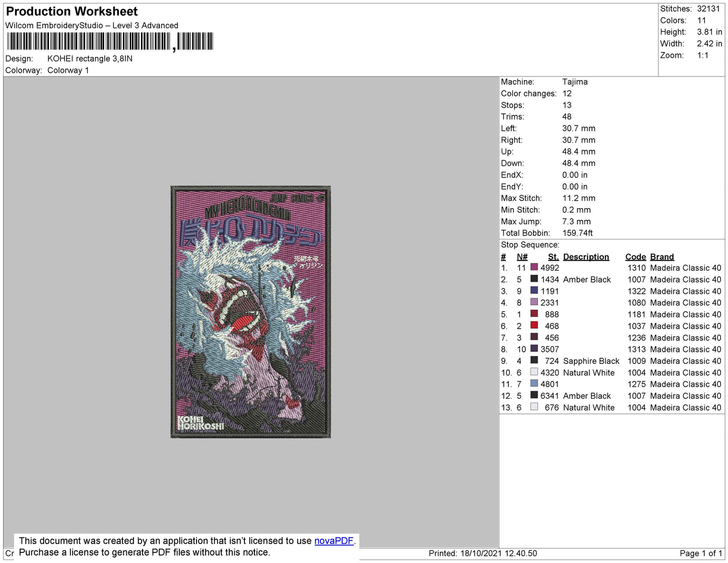
Task: Click the Description column header
Action: pos(586,257)
